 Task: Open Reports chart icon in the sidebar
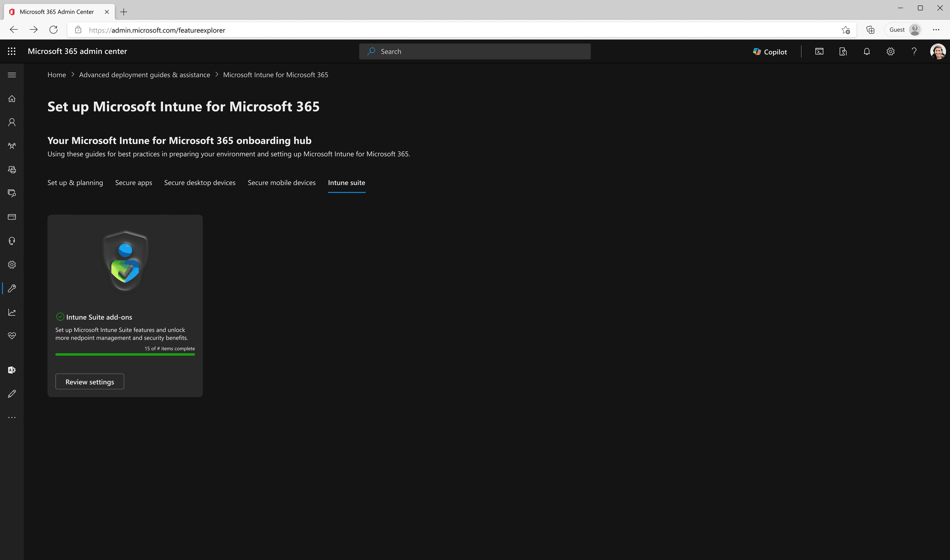click(x=12, y=312)
